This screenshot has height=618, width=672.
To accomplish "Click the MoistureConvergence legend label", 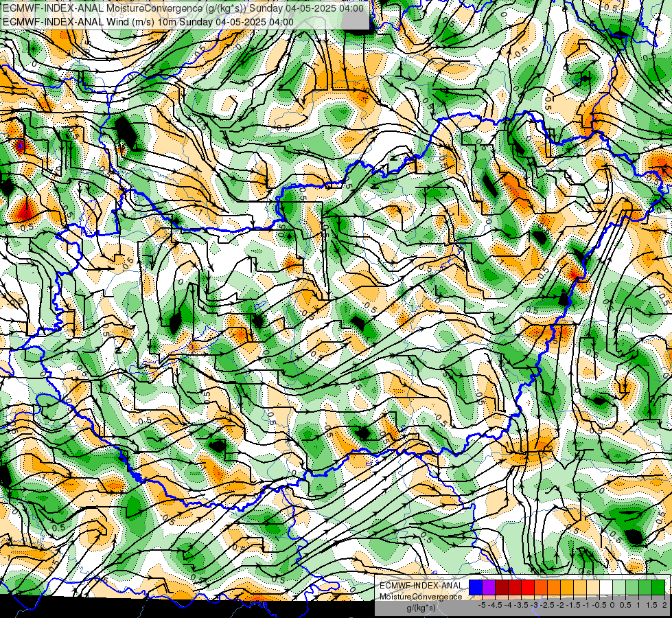I will (x=421, y=597).
